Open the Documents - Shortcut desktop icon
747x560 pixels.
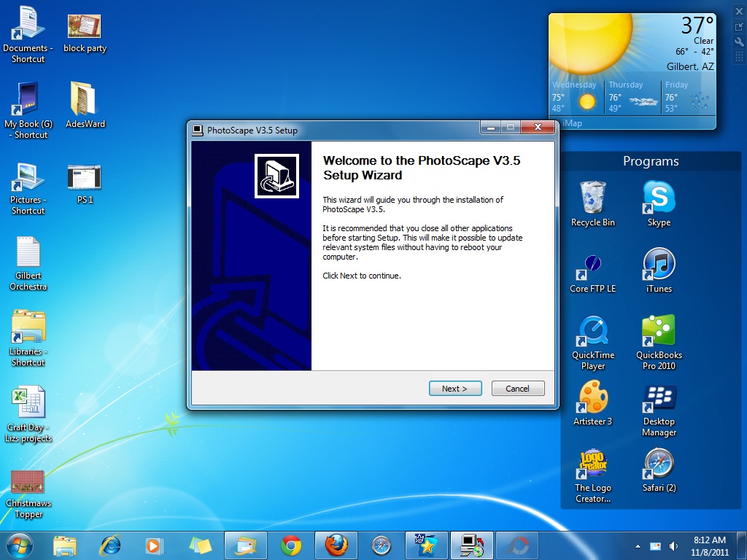(28, 35)
